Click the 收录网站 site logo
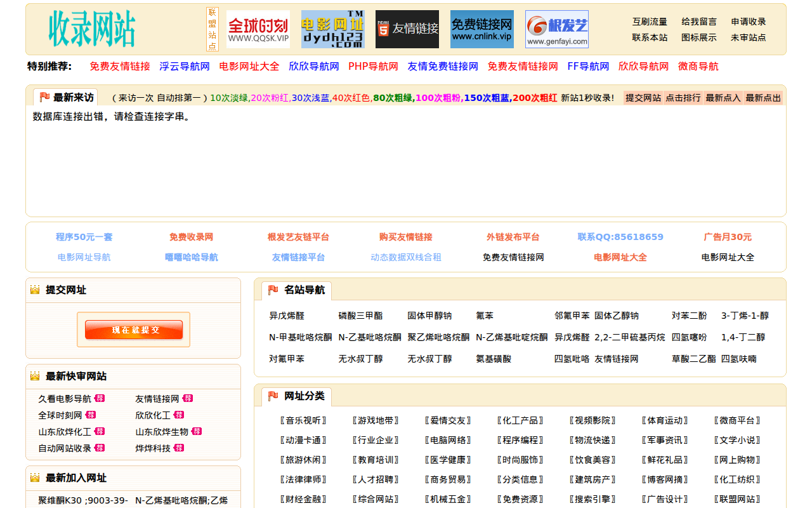Image resolution: width=812 pixels, height=508 pixels. click(92, 29)
